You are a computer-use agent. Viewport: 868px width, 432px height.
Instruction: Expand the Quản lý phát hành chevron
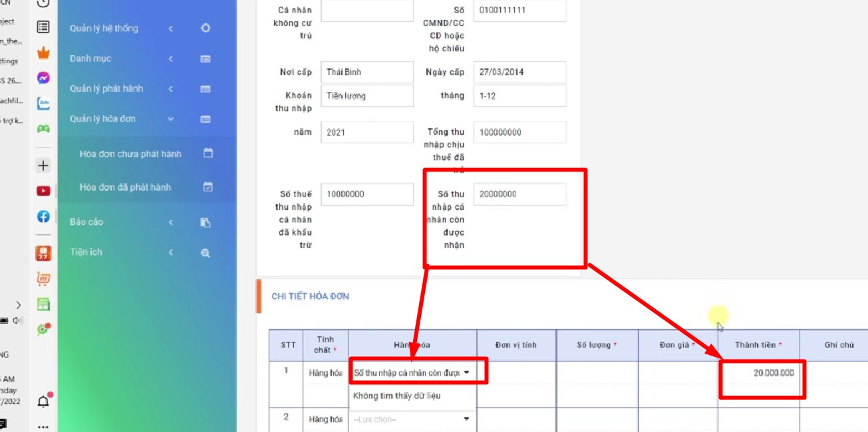pyautogui.click(x=171, y=88)
